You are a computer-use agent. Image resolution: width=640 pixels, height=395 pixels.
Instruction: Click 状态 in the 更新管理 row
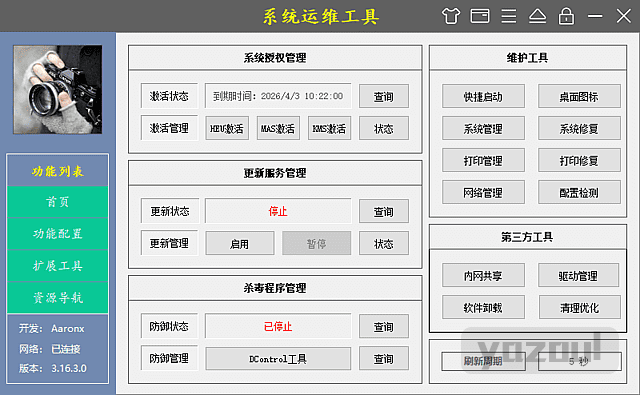tap(384, 244)
